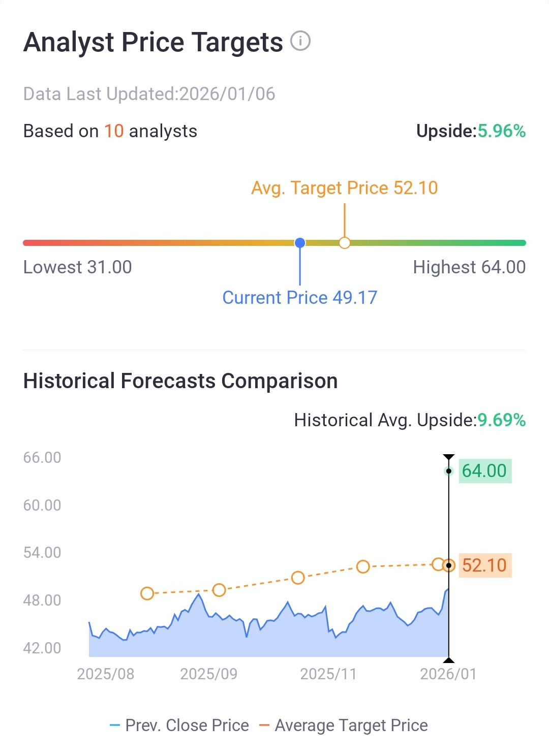This screenshot has width=549, height=756.
Task: Click the blue current price dot on the range bar
Action: 300,243
